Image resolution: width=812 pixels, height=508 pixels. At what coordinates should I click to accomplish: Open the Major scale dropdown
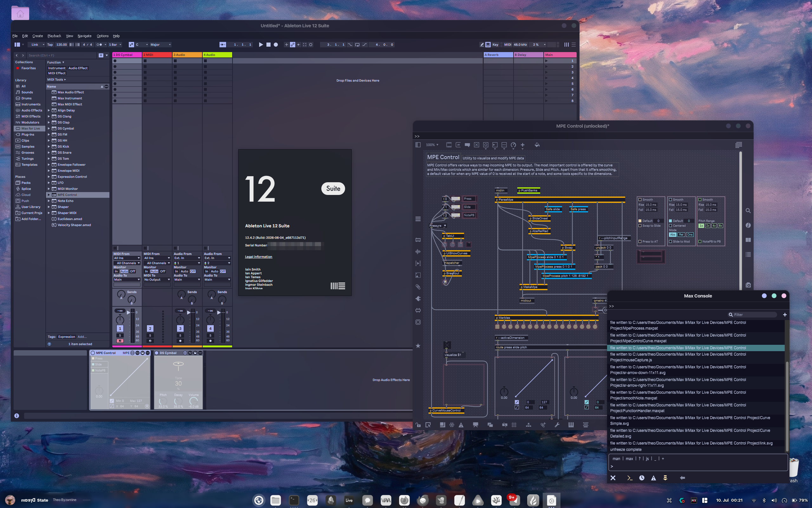point(160,45)
